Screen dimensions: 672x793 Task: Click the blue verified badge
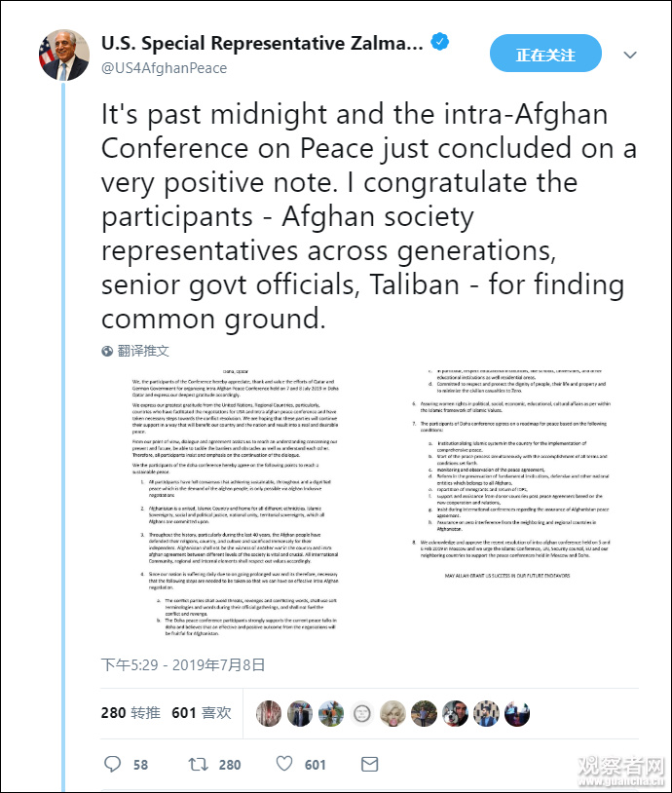pos(440,44)
